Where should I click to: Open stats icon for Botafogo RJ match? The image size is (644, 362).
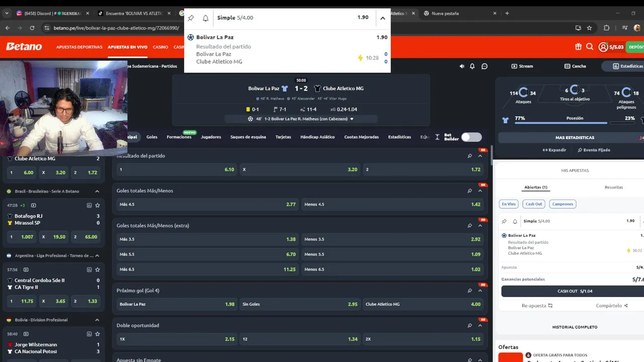(89, 205)
